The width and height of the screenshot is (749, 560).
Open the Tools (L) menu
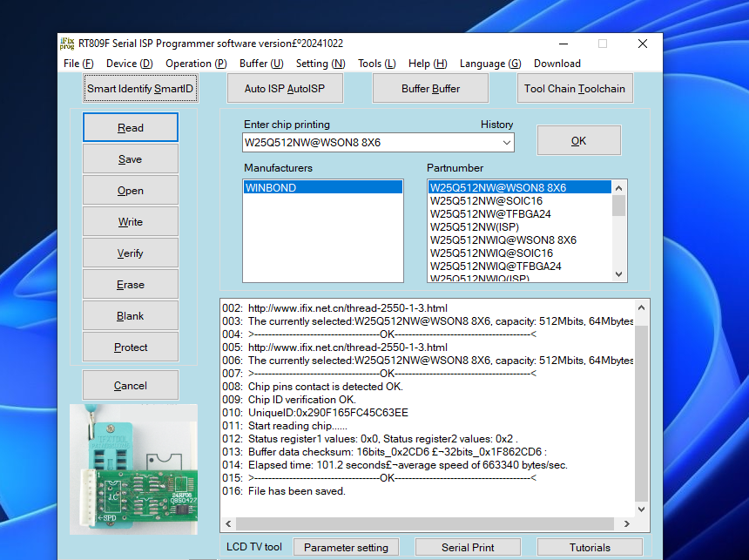[377, 64]
